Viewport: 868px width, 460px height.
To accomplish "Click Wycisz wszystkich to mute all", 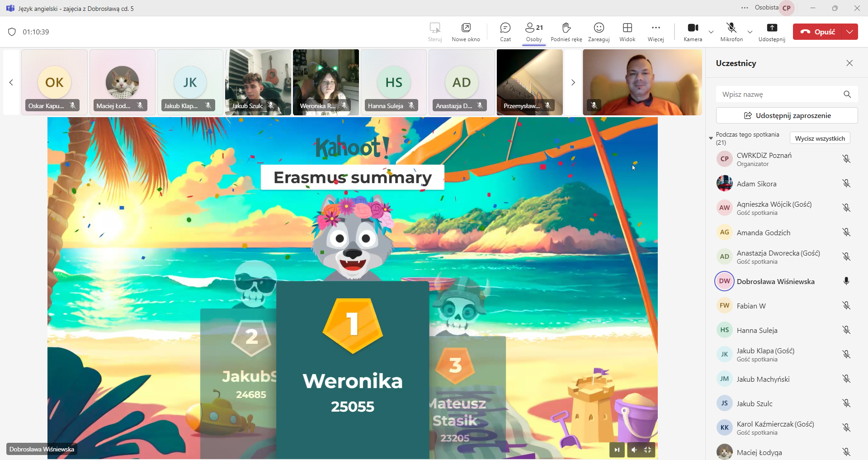I will (x=820, y=138).
